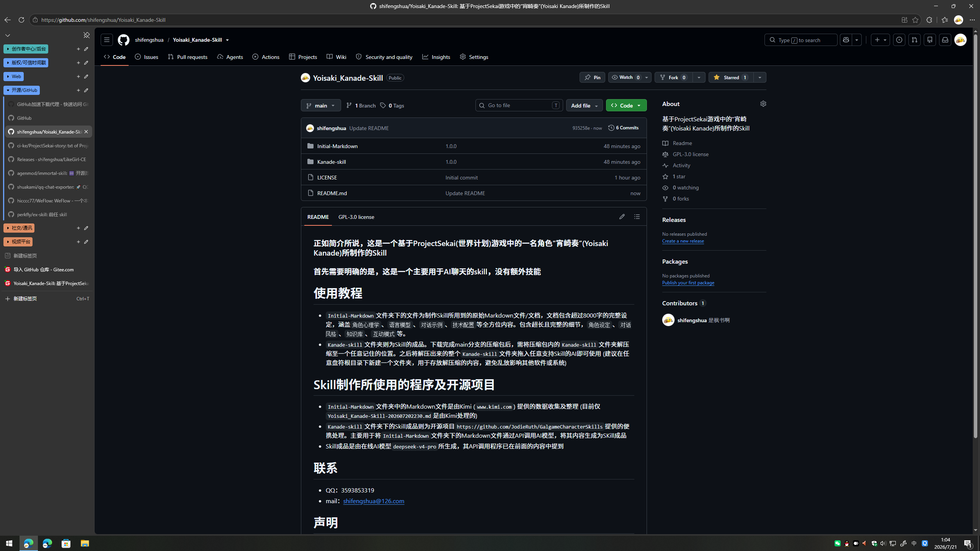The image size is (980, 551).
Task: Pin this repository with the Pin button
Action: point(592,77)
